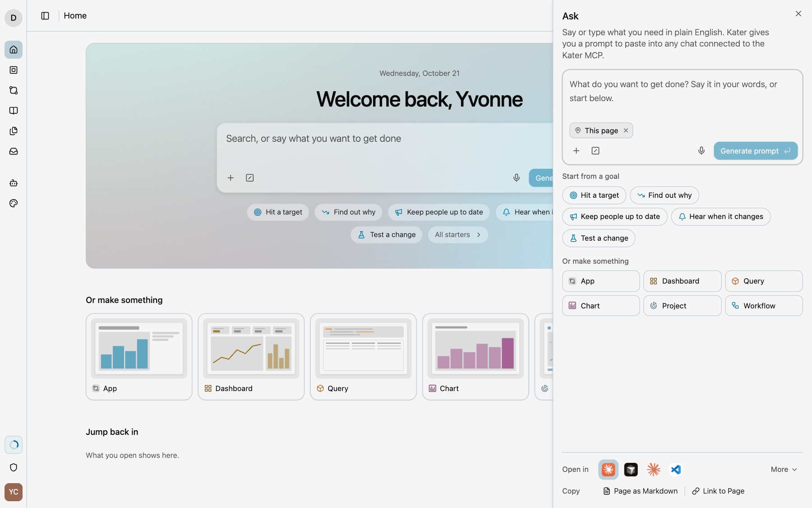This screenshot has width=812, height=508.
Task: Open All starters chevron
Action: pos(458,235)
